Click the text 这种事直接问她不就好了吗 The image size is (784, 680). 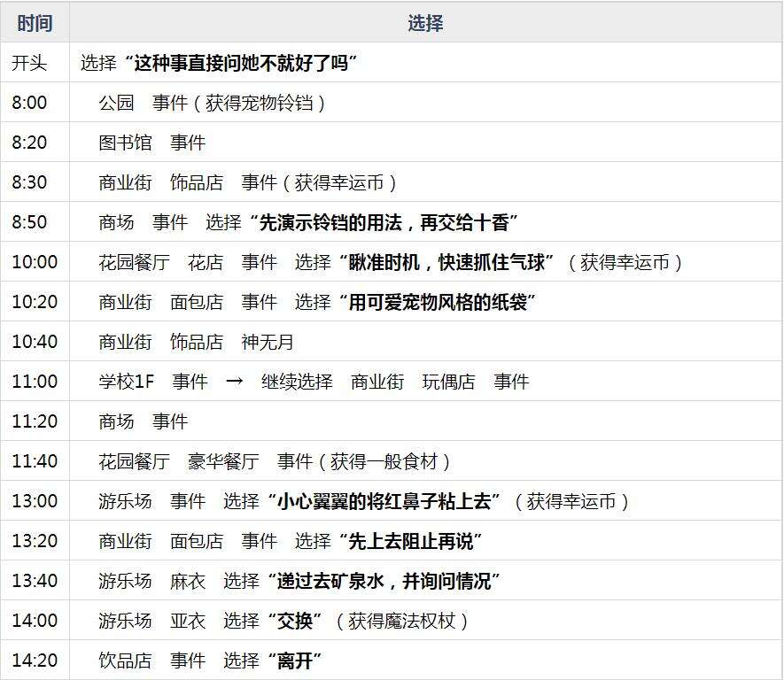point(241,63)
